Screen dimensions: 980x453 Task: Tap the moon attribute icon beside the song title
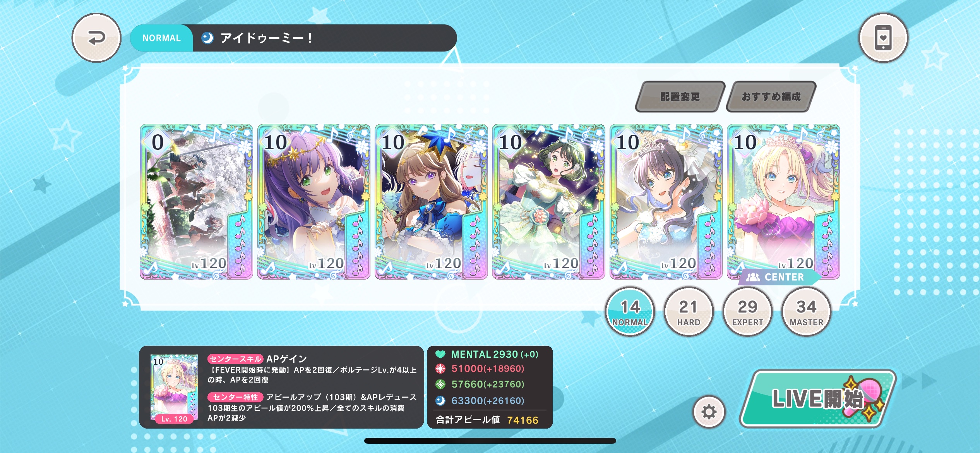(207, 38)
